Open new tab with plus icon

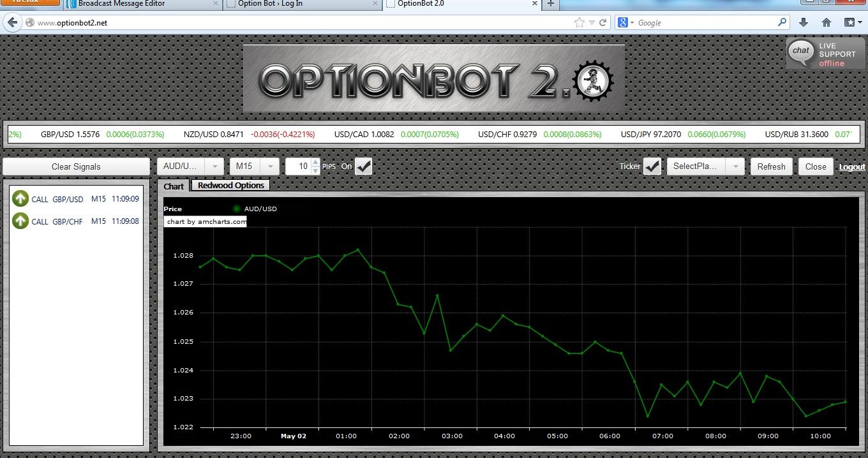551,4
